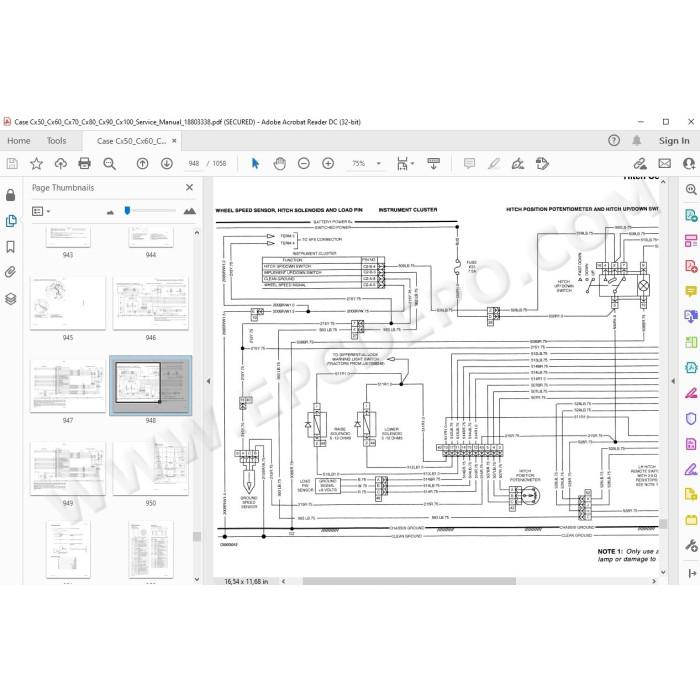Open the notifications bell
Image resolution: width=700 pixels, height=700 pixels.
pyautogui.click(x=637, y=141)
